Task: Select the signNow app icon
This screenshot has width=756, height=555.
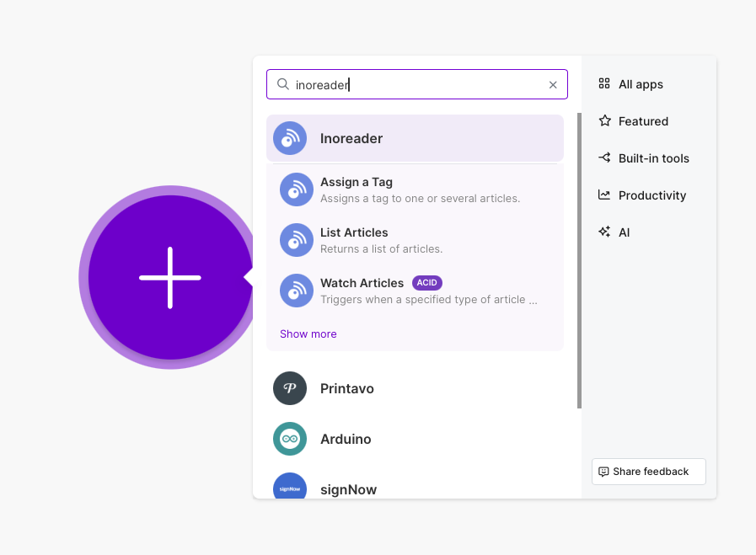Action: pos(290,489)
